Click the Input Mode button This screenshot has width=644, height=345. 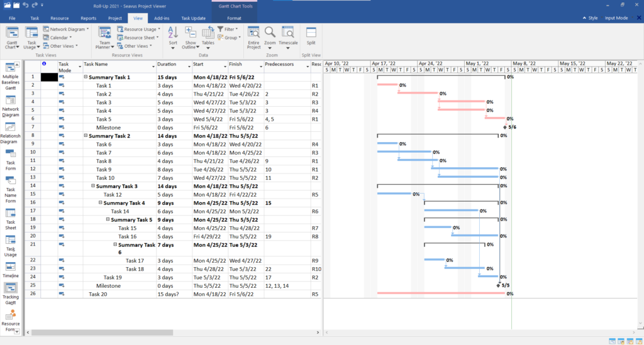616,18
